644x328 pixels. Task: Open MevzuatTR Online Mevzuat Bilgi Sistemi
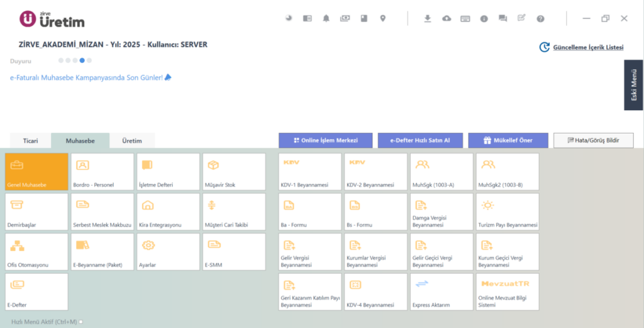(508, 292)
